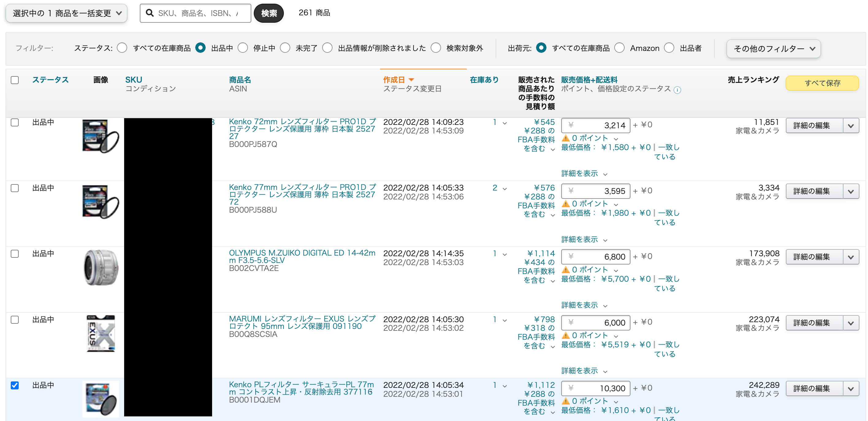Click price field showing 6,800
The width and height of the screenshot is (868, 421).
tap(596, 257)
